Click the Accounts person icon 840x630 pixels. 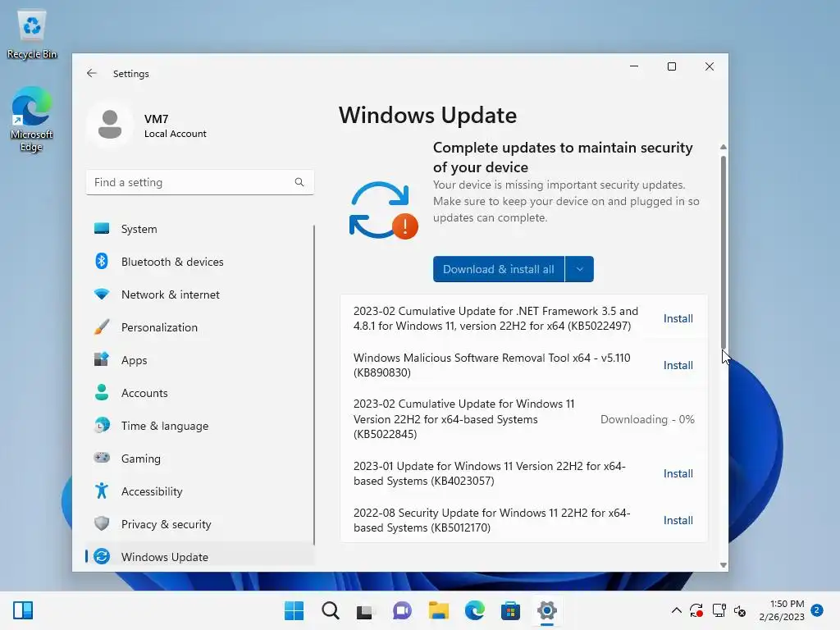point(101,393)
